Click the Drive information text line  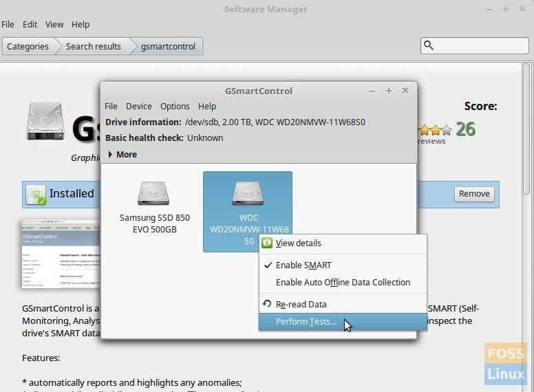(235, 122)
